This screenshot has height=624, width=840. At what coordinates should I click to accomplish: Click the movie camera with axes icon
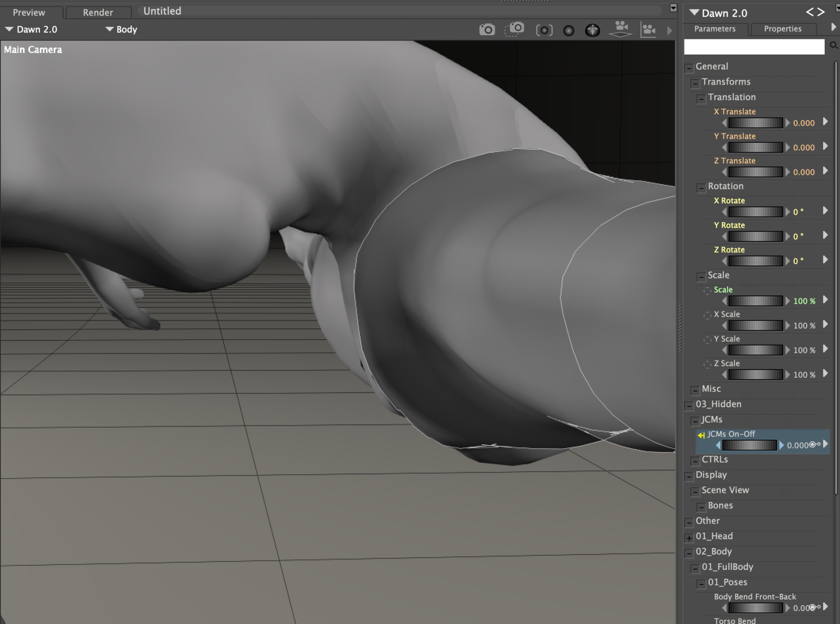(x=649, y=30)
